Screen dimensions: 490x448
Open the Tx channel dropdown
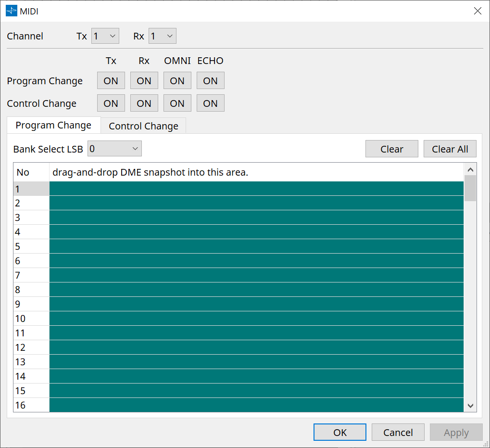coord(105,36)
